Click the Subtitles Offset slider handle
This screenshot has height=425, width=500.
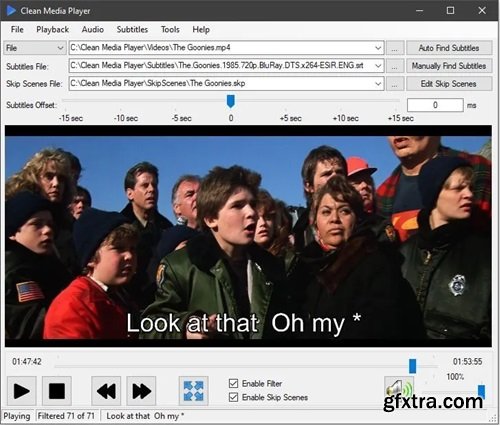pyautogui.click(x=231, y=101)
